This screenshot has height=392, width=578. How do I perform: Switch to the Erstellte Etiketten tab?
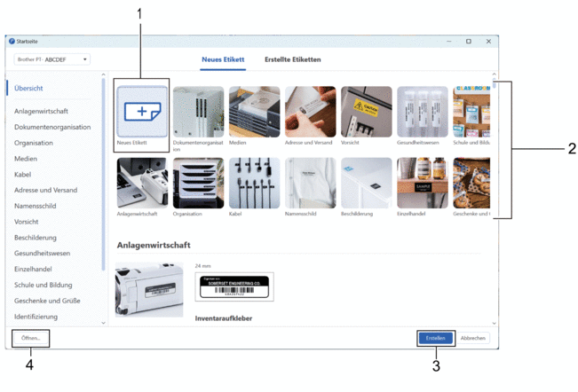(292, 59)
